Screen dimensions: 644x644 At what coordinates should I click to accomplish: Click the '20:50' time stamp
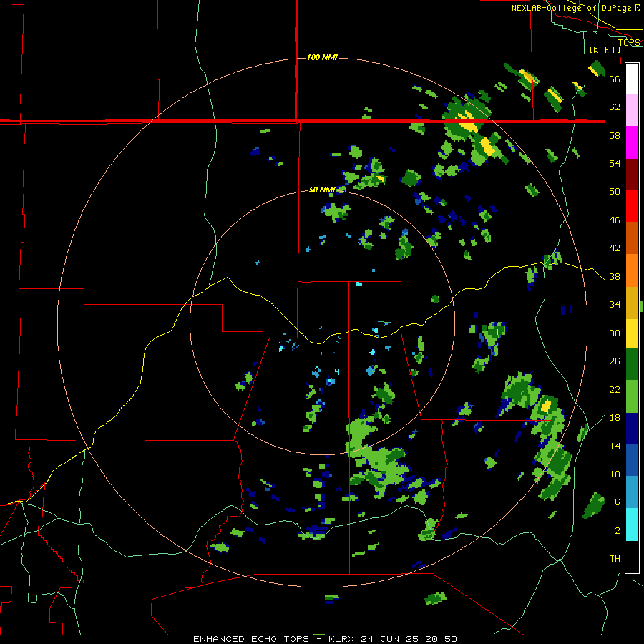441,639
